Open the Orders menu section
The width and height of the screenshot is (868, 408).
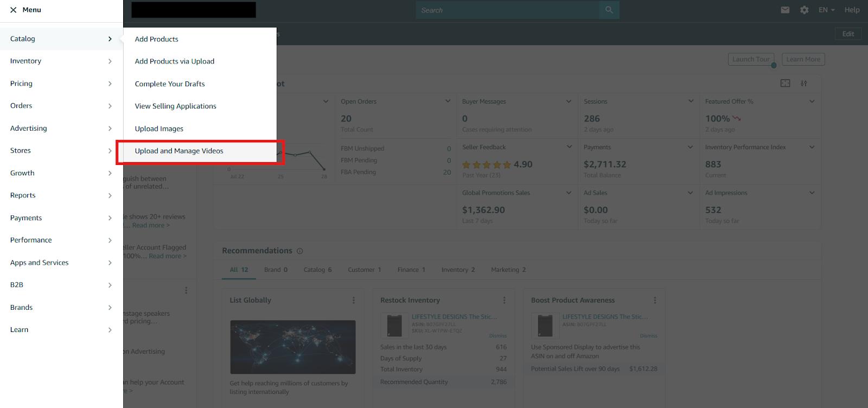(61, 106)
